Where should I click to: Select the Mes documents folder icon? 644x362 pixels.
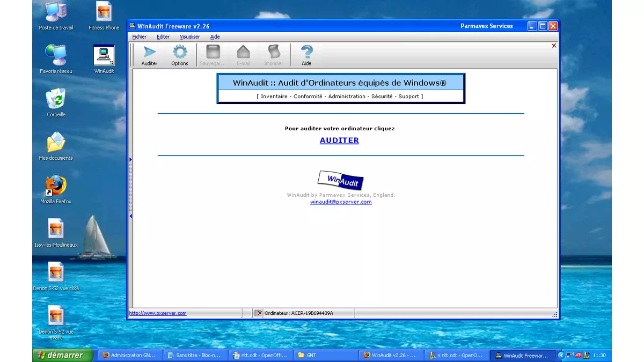[56, 146]
